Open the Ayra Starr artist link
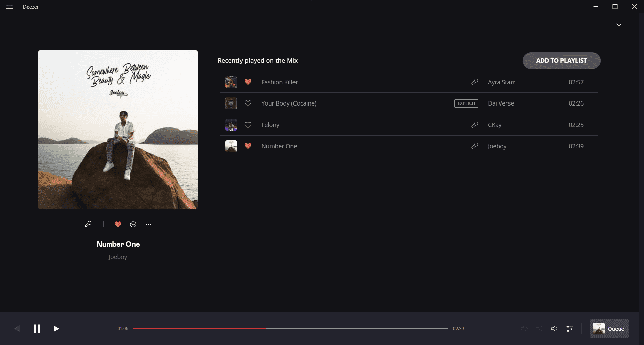Viewport: 644px width, 345px height. 501,82
